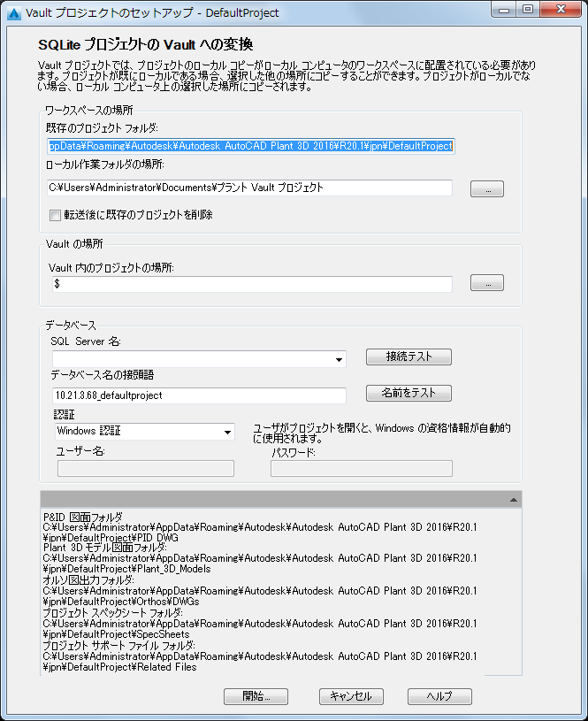The image size is (588, 721).
Task: Click the P&ID 図面フォルダ label text
Action: (83, 518)
